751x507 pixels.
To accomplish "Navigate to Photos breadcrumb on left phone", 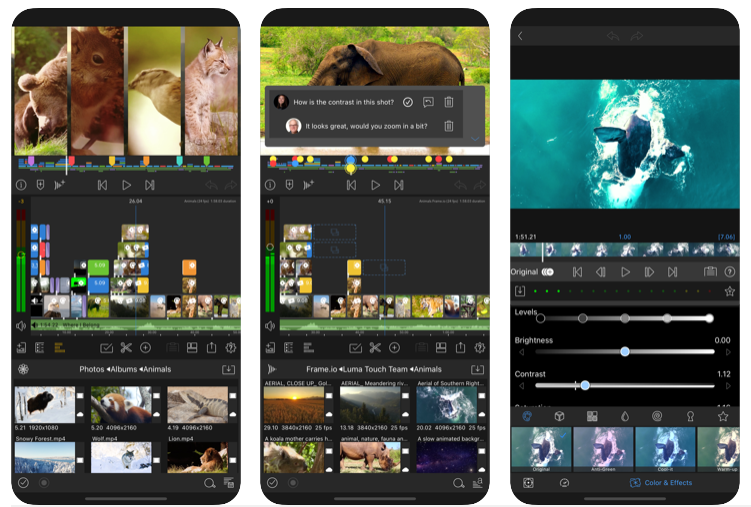I will (x=91, y=369).
